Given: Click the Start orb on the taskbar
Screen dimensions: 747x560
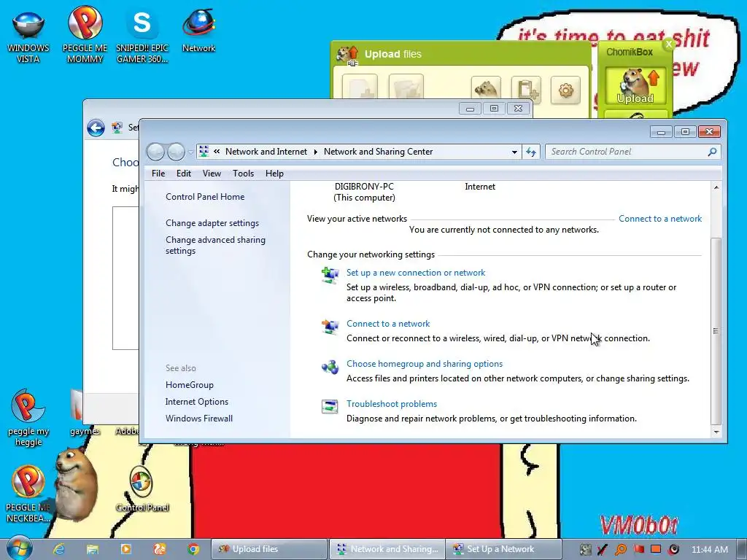Looking at the screenshot, I should (19, 548).
